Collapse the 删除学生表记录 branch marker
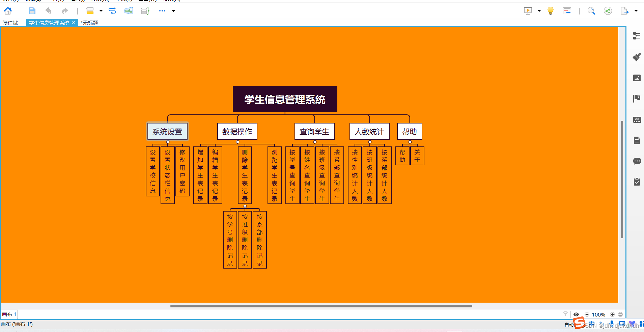This screenshot has height=332, width=644. click(x=245, y=205)
